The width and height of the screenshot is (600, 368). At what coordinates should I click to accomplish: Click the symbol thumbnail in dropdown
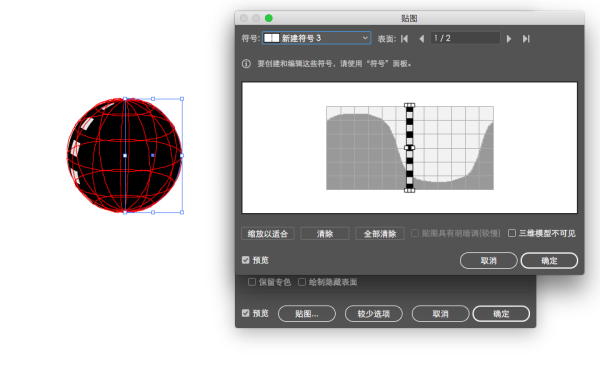click(272, 38)
